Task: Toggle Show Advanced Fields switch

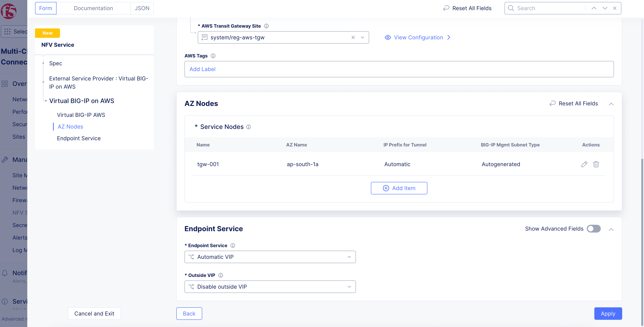Action: pyautogui.click(x=594, y=229)
